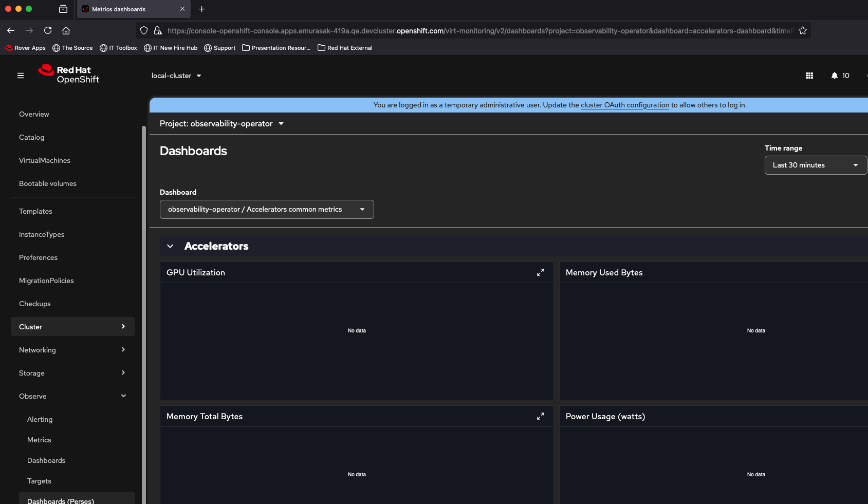This screenshot has width=868, height=504.
Task: Open Alerting under Observe
Action: (x=40, y=419)
